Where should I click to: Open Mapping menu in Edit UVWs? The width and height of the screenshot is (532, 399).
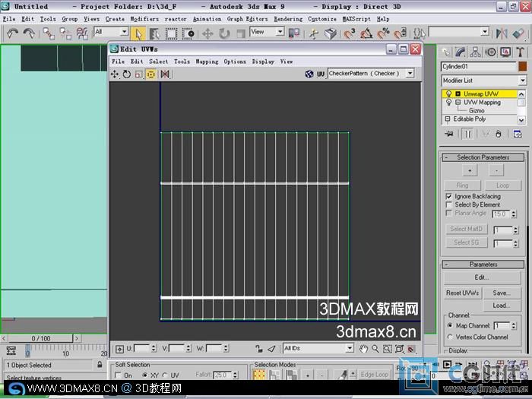click(207, 62)
